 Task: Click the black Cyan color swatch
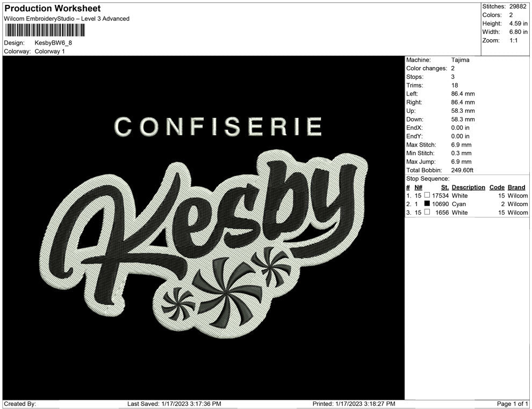coord(427,203)
